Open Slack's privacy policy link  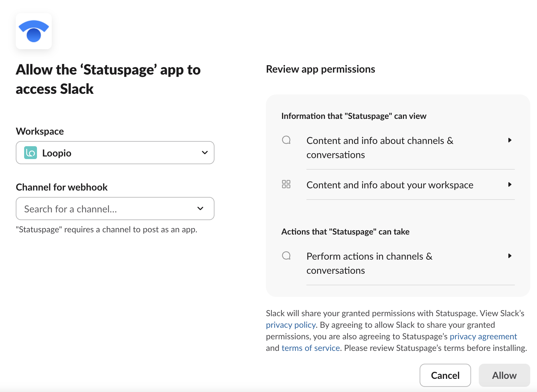(291, 325)
